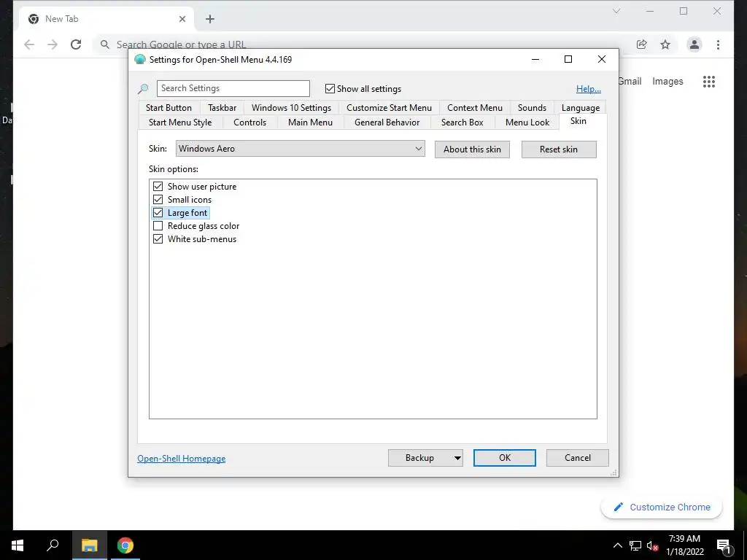
Task: Switch to the Menu Look tab
Action: click(x=527, y=122)
